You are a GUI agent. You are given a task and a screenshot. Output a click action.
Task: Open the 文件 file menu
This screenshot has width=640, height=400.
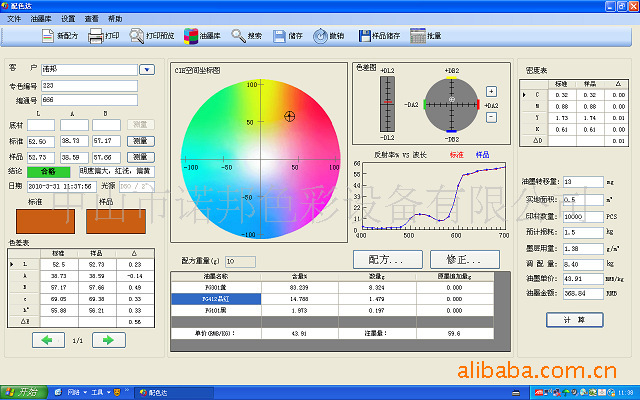click(x=14, y=19)
